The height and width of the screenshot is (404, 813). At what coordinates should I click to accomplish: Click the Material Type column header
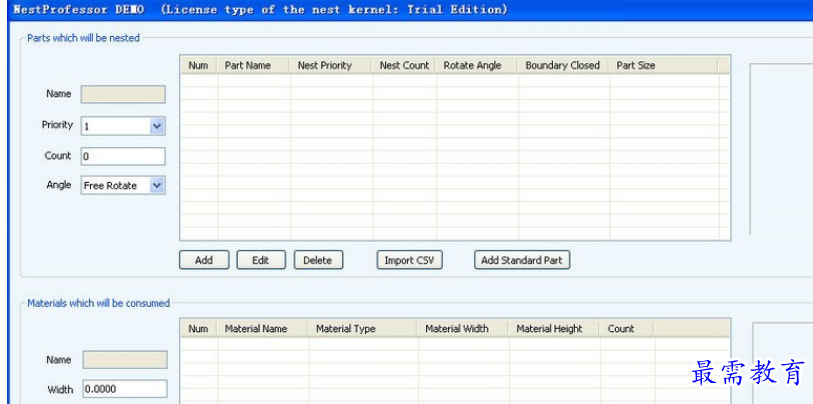point(363,329)
